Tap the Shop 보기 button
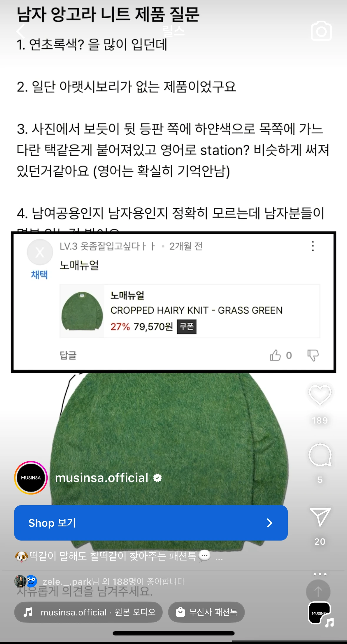 pos(151,523)
